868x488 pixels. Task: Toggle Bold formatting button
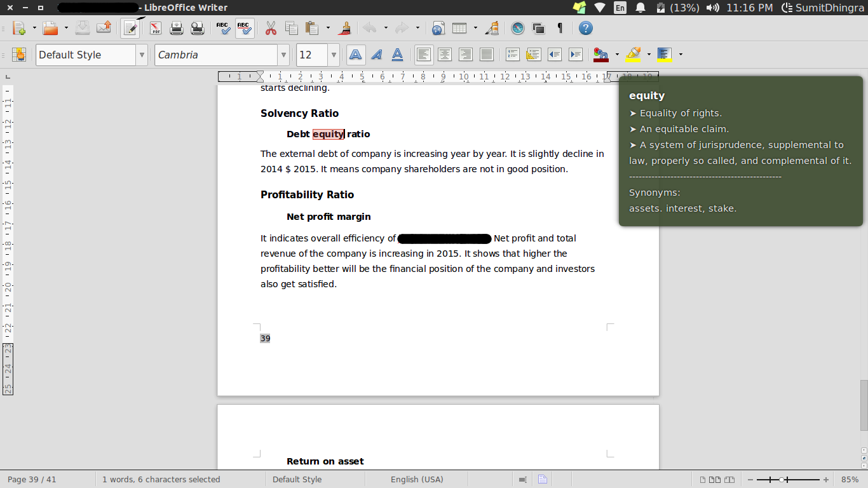coord(356,55)
